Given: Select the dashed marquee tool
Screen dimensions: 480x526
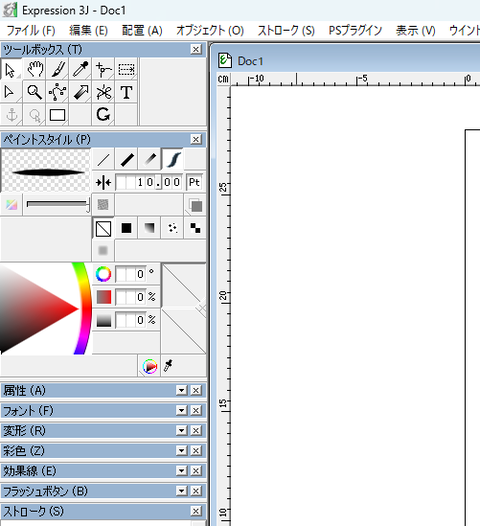Looking at the screenshot, I should click(126, 69).
